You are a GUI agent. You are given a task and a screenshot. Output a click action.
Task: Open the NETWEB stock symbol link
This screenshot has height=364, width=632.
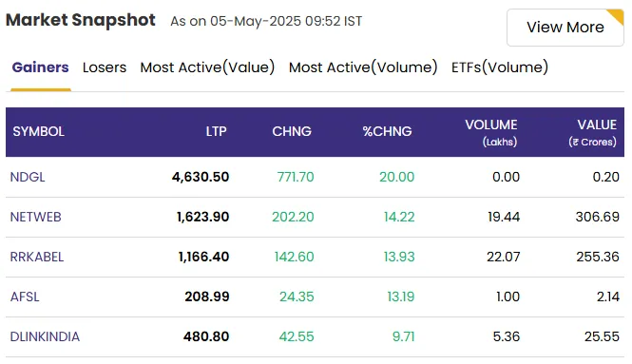tap(35, 217)
